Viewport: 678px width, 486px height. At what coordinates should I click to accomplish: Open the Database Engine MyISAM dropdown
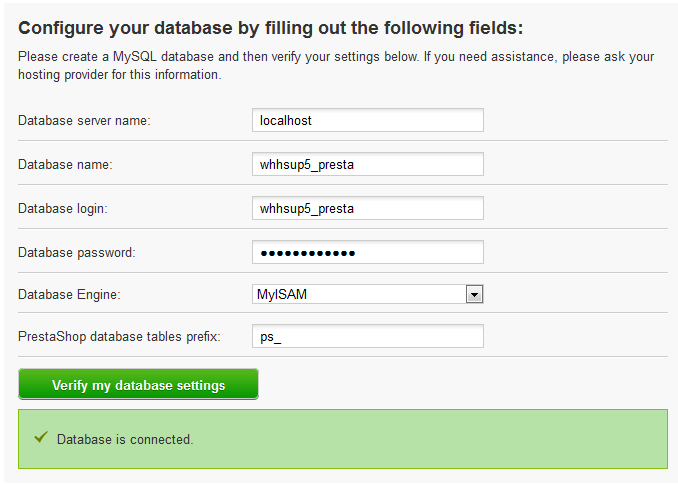pos(359,294)
